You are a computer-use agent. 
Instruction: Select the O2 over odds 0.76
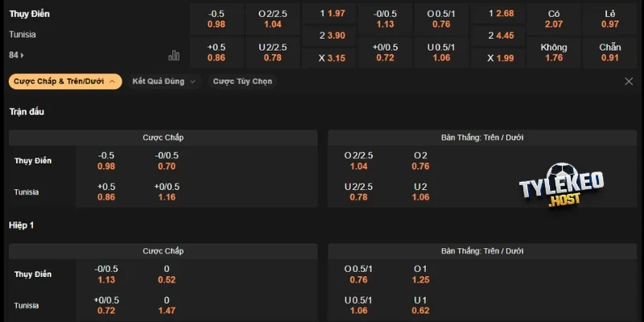pos(420,161)
